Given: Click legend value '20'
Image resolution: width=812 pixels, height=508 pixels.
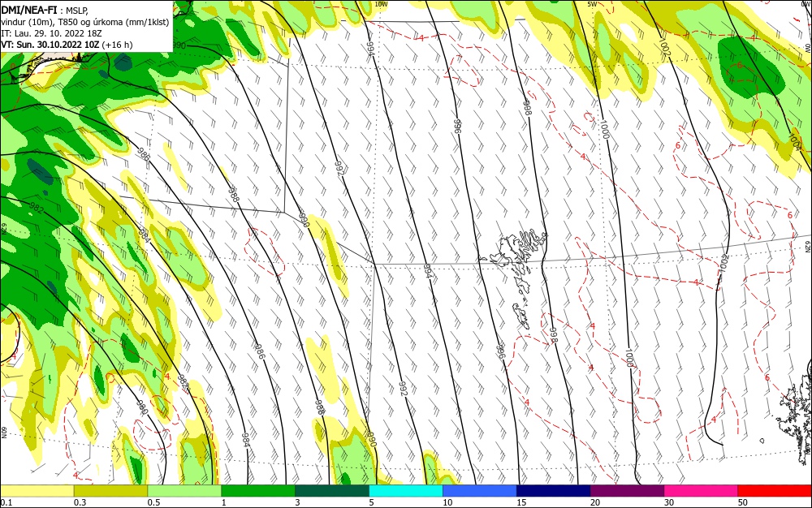Looking at the screenshot, I should (x=595, y=503).
